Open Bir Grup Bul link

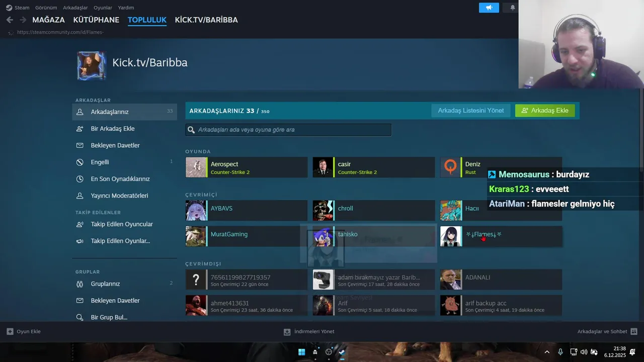pyautogui.click(x=109, y=317)
